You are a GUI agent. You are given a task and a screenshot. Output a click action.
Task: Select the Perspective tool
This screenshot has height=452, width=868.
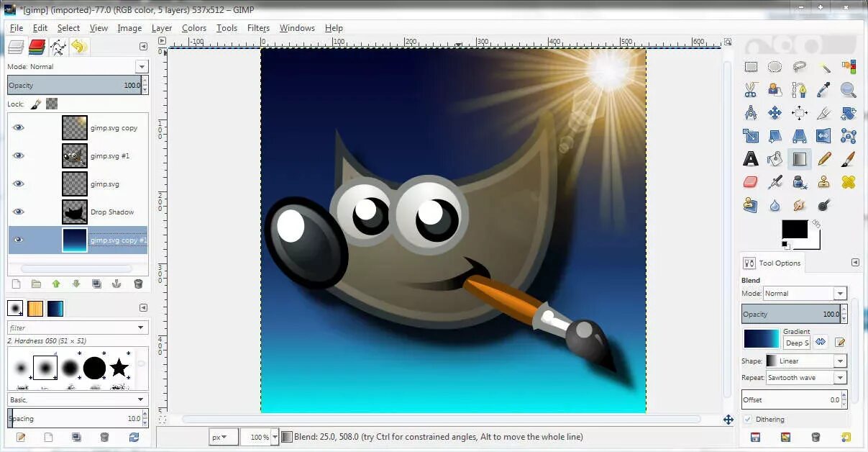[799, 136]
